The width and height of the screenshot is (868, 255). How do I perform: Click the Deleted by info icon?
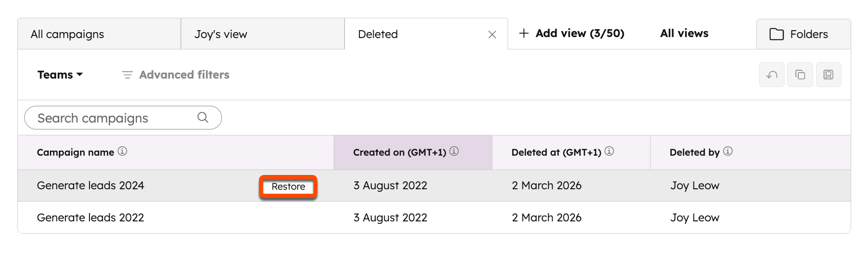[728, 151]
